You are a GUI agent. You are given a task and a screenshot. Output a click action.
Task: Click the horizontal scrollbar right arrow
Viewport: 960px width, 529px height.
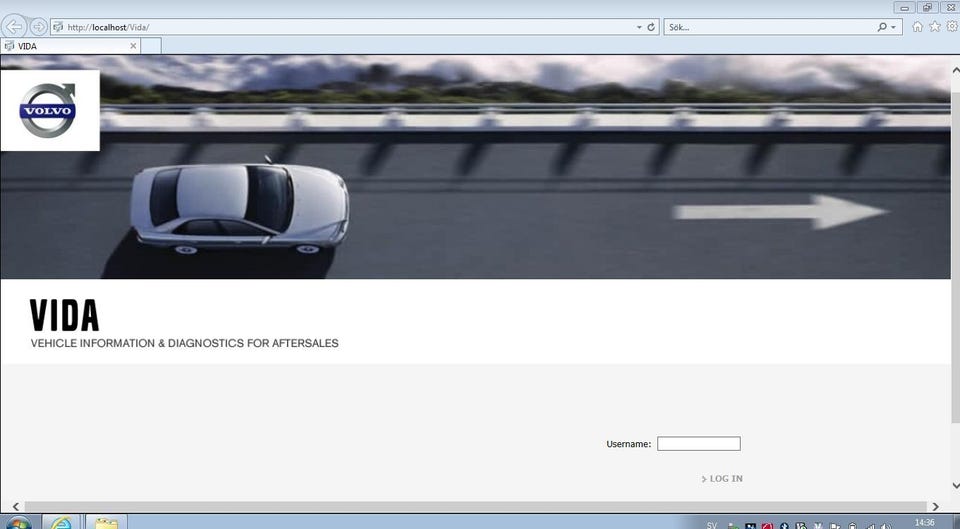coord(935,506)
